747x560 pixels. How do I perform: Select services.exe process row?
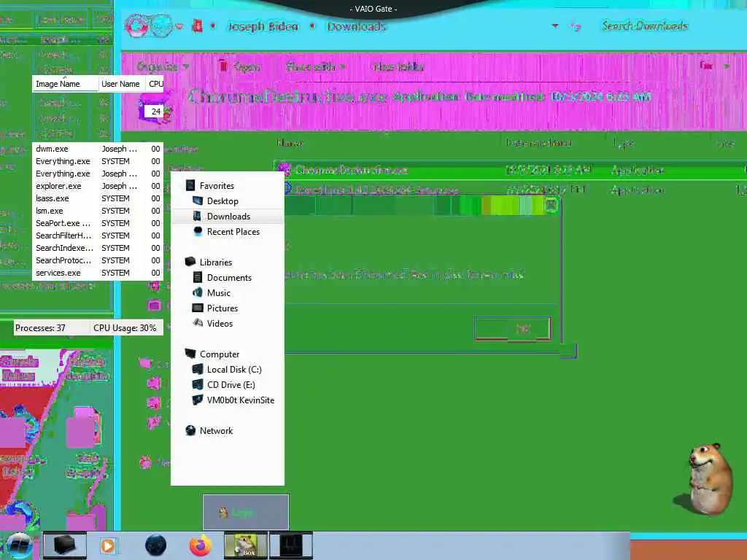click(x=98, y=273)
